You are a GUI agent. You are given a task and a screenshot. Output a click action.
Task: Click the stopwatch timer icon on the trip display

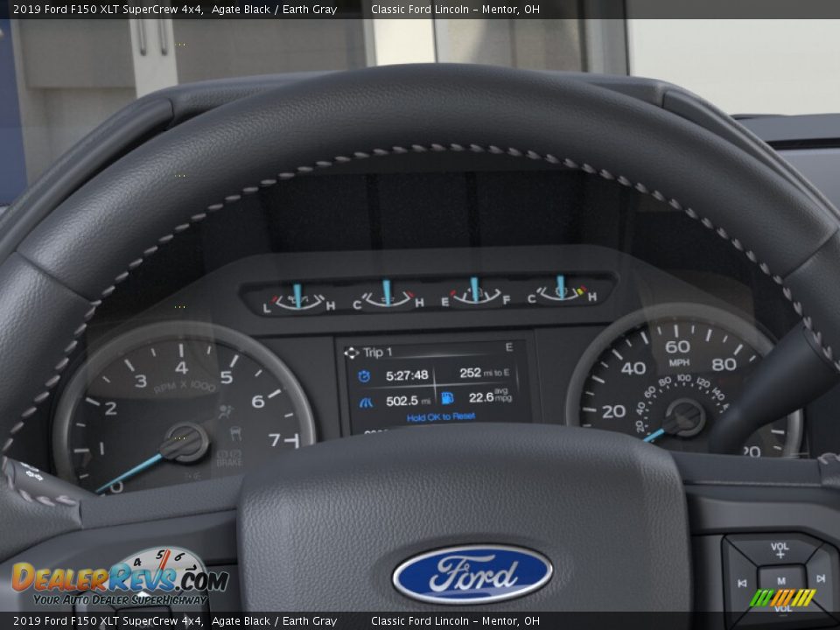click(x=363, y=376)
